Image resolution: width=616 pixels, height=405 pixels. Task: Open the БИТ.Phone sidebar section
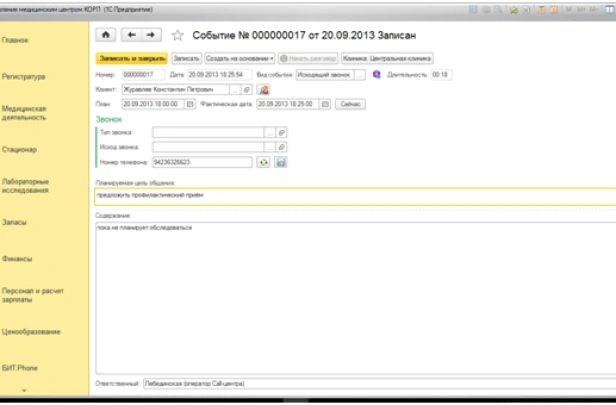(x=22, y=366)
